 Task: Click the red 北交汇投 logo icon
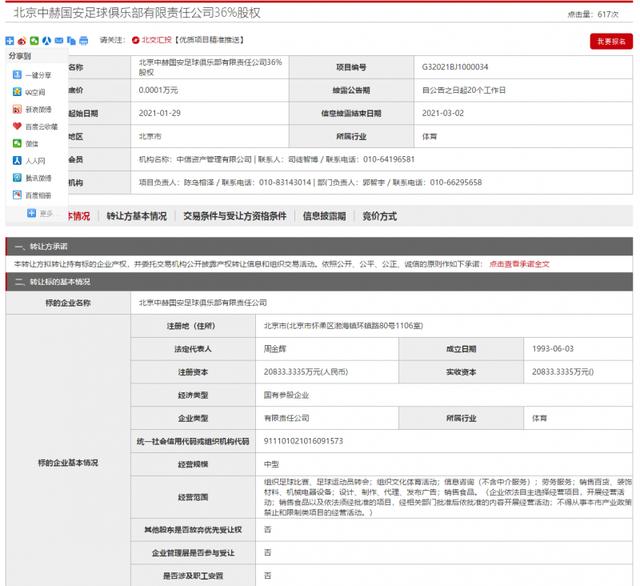coord(136,40)
